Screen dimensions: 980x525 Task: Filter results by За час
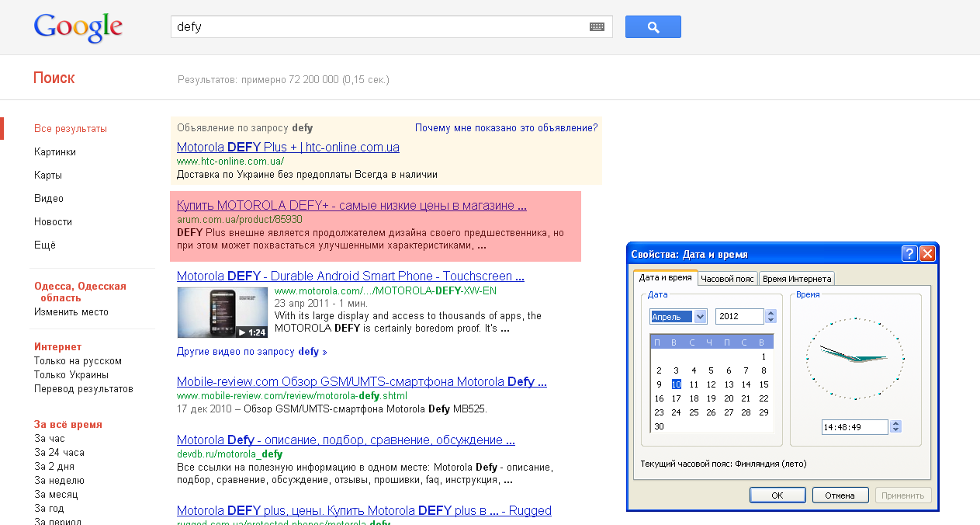[50, 439]
